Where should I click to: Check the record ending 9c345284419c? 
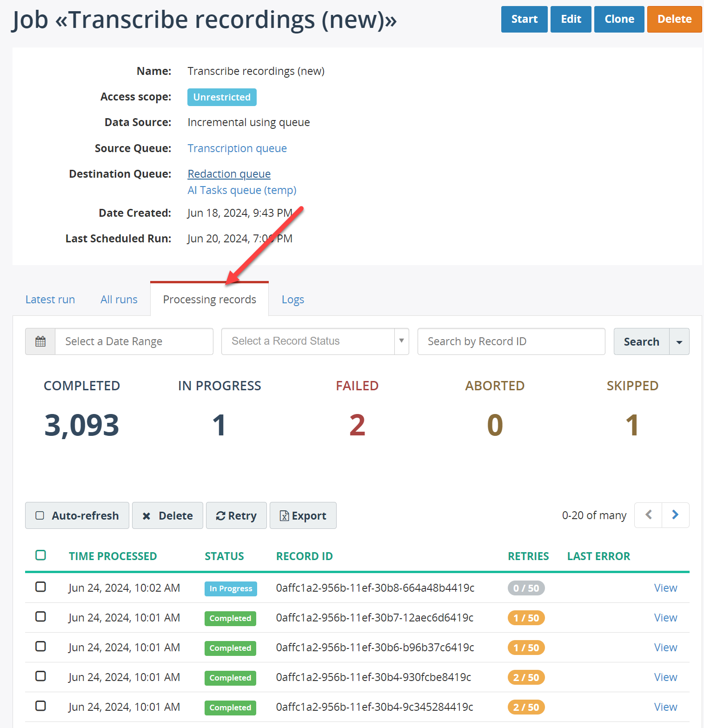tap(40, 706)
